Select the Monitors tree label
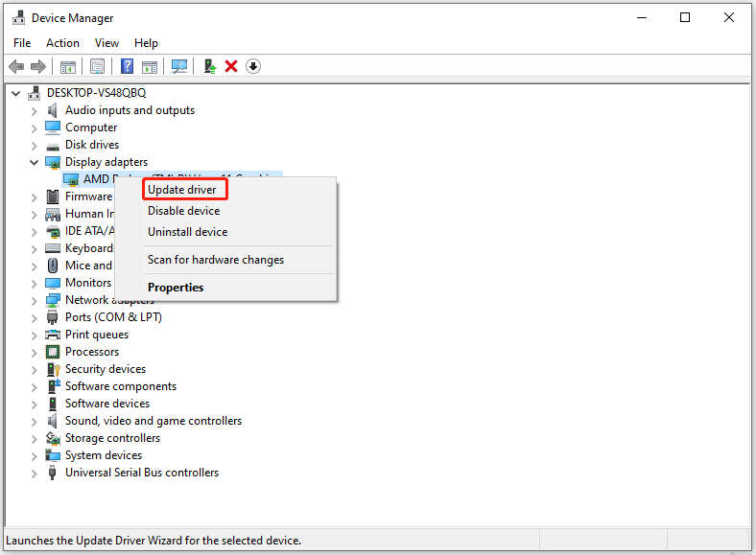The image size is (756, 555). [x=88, y=283]
